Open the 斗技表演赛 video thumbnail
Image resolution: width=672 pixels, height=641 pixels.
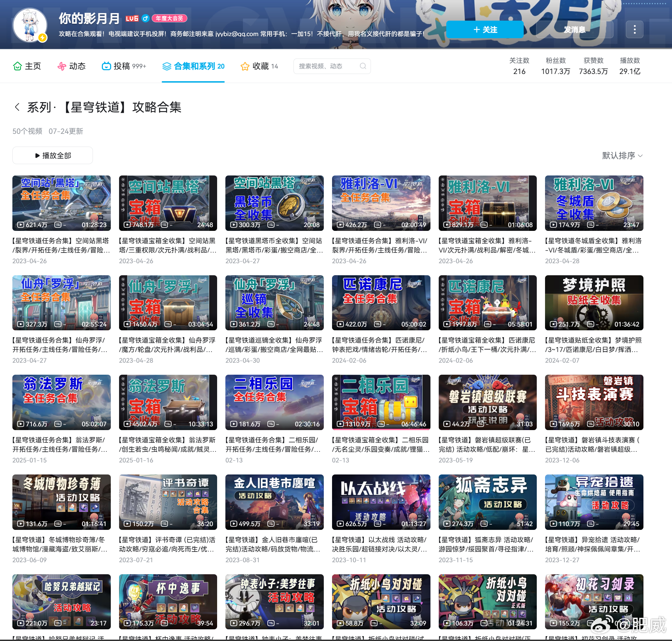point(594,402)
